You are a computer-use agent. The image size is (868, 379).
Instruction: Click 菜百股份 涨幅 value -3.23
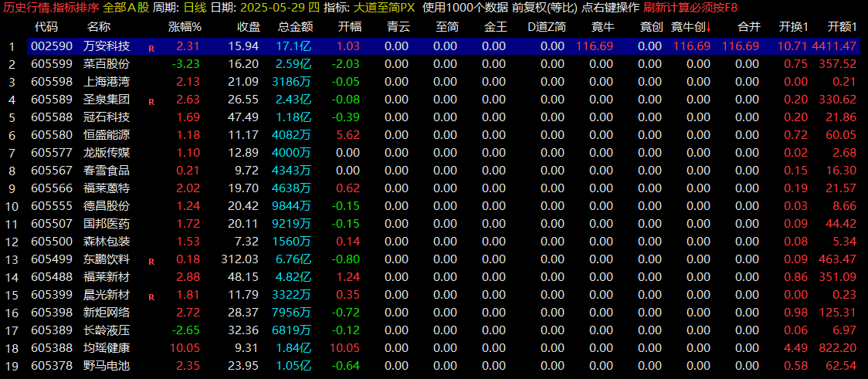pos(185,64)
